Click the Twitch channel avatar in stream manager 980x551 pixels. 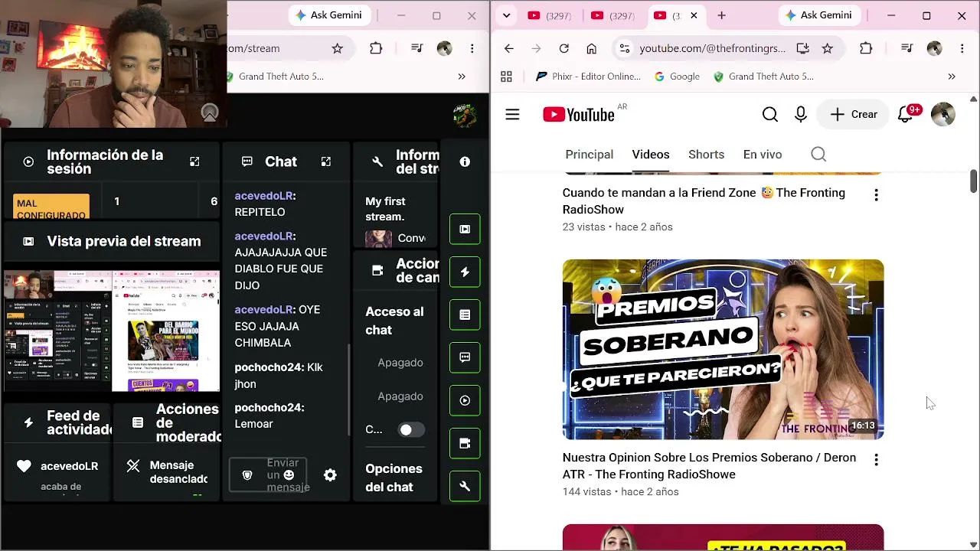(x=465, y=116)
